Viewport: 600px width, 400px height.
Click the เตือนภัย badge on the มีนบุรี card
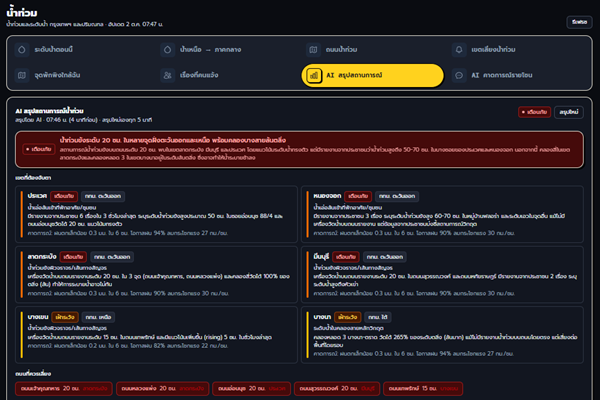346,257
